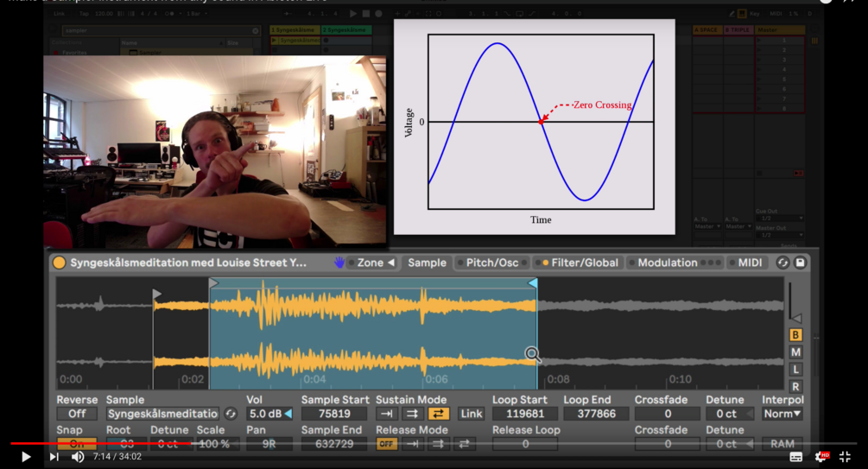Image resolution: width=868 pixels, height=469 pixels.
Task: Click the Vol 5.0 dB field
Action: tap(269, 414)
